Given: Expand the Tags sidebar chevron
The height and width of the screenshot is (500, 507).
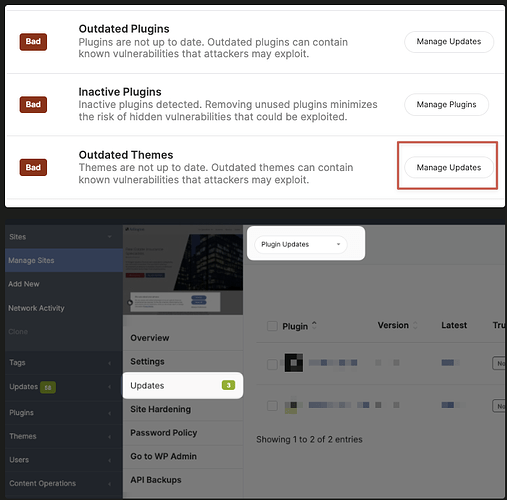Looking at the screenshot, I should coord(110,363).
